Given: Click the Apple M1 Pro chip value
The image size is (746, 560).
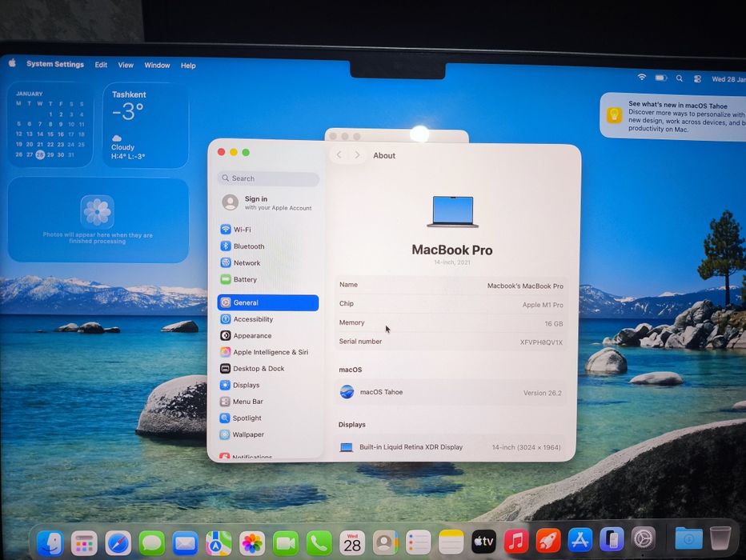Looking at the screenshot, I should (543, 305).
